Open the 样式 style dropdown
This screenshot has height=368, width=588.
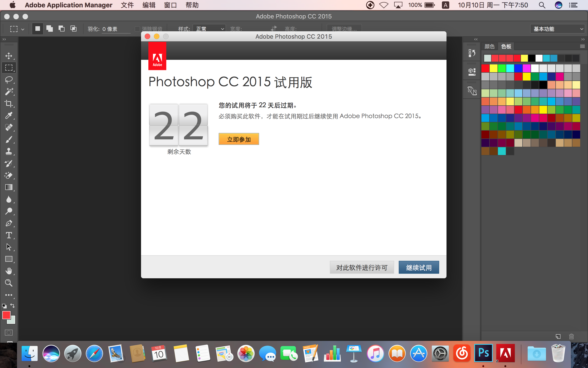209,29
